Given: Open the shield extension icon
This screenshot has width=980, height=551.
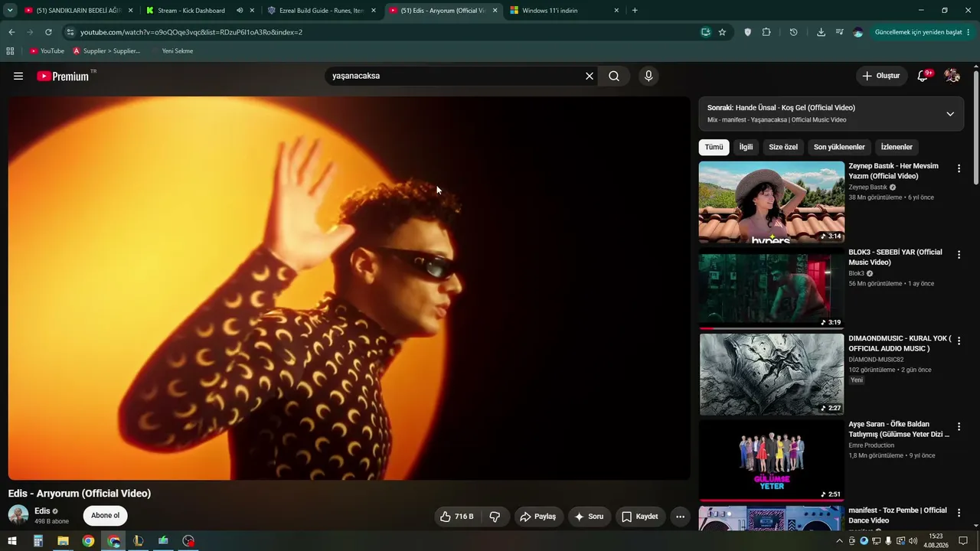Looking at the screenshot, I should pos(748,32).
